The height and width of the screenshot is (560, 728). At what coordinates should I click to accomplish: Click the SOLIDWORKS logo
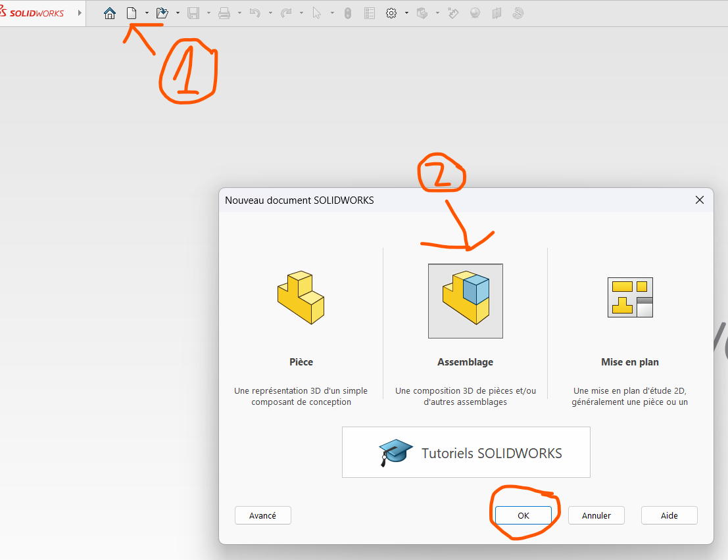coord(32,12)
